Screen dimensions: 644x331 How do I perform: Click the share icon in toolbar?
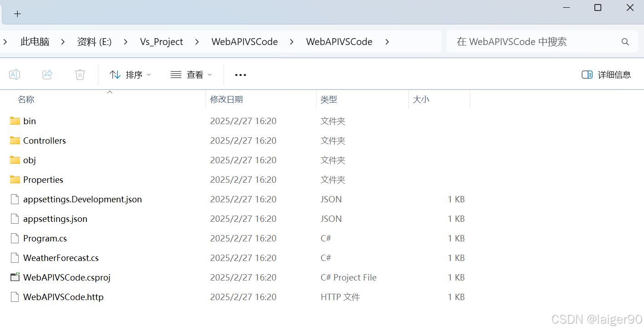[47, 75]
